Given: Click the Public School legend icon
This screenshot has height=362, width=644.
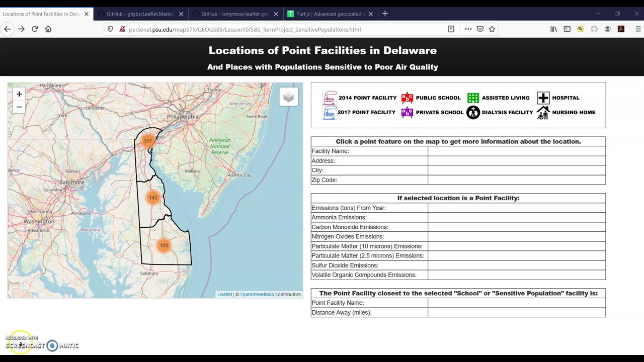Looking at the screenshot, I should 407,98.
